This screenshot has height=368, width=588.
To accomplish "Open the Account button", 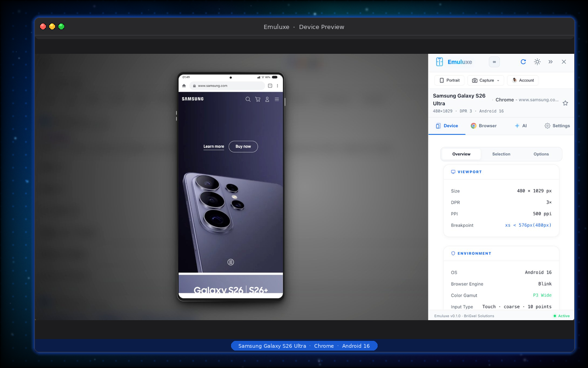I will (x=523, y=80).
